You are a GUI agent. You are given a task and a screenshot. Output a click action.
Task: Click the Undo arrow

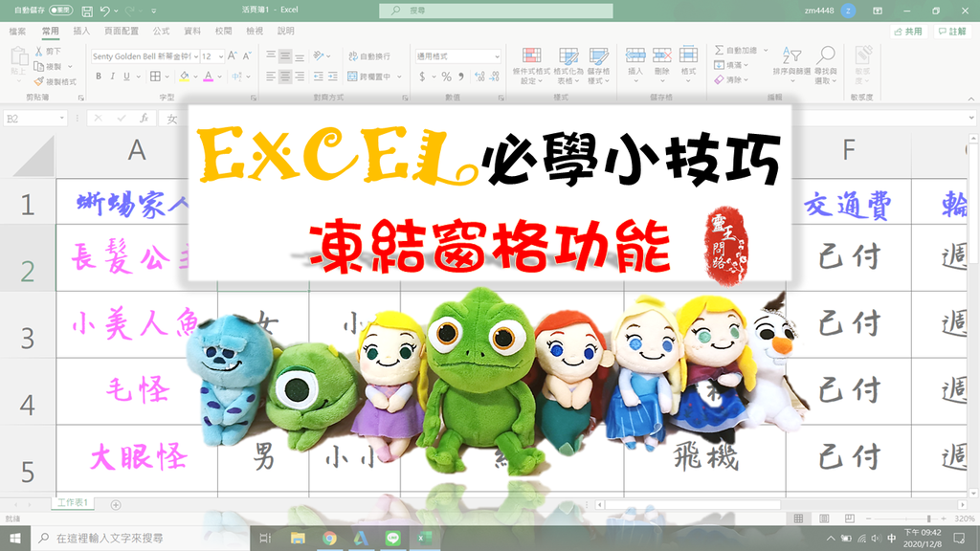pos(105,11)
